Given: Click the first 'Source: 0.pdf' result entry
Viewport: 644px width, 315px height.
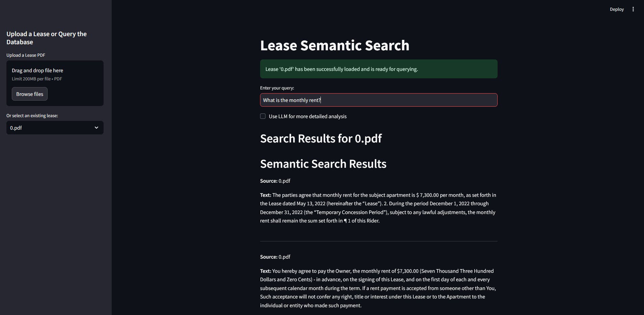Looking at the screenshot, I should 275,181.
